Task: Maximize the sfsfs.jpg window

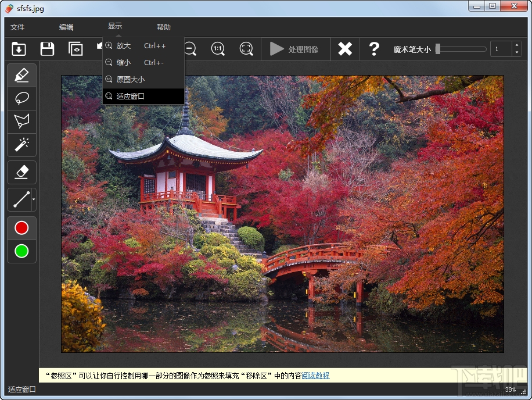Action: [x=493, y=6]
